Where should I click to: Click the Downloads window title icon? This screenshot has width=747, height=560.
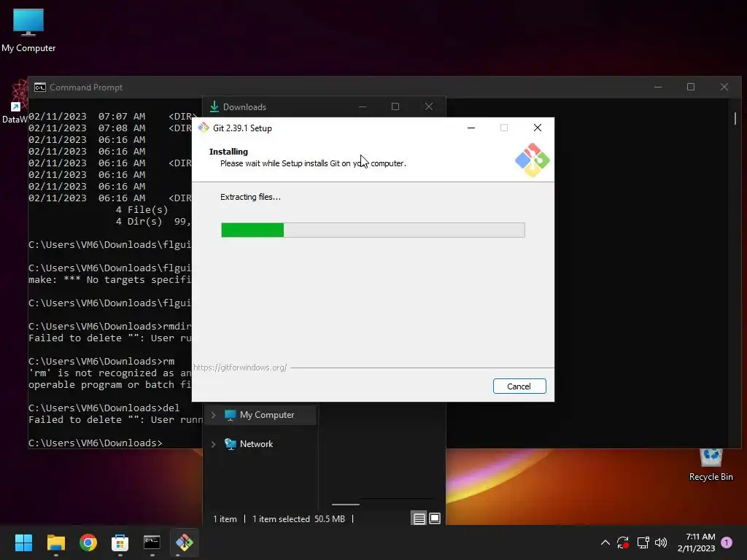[x=214, y=106]
